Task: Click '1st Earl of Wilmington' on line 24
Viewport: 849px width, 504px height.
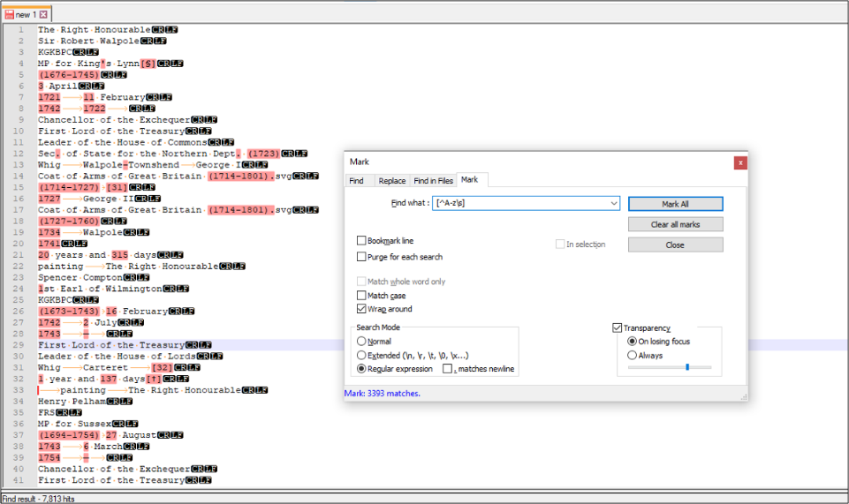Action: pos(100,289)
